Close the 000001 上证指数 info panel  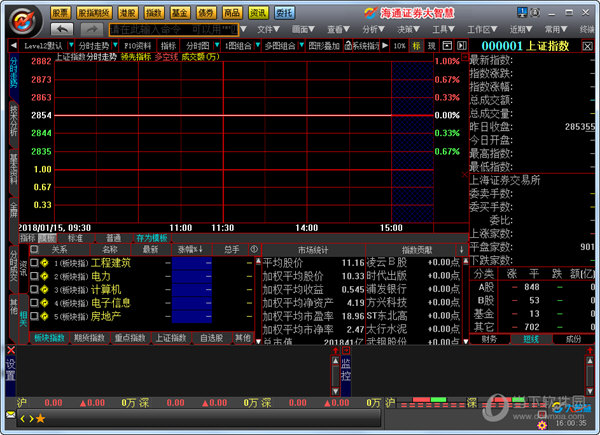coord(588,46)
